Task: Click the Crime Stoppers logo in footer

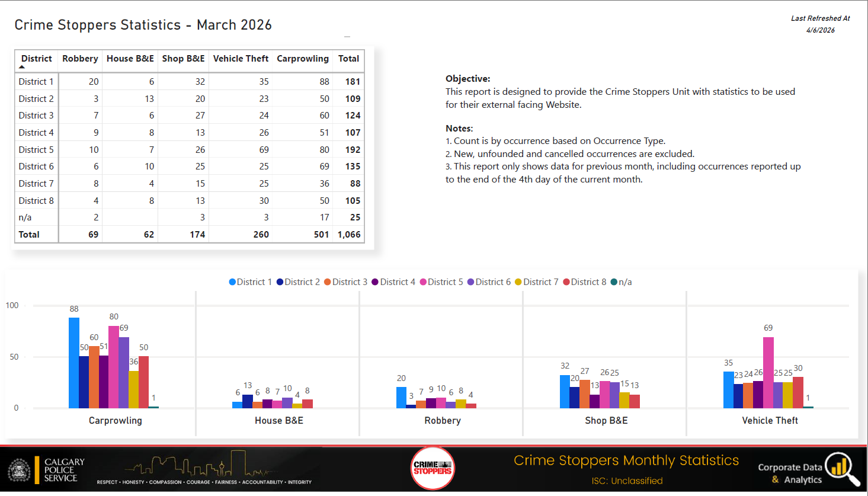Action: 433,468
